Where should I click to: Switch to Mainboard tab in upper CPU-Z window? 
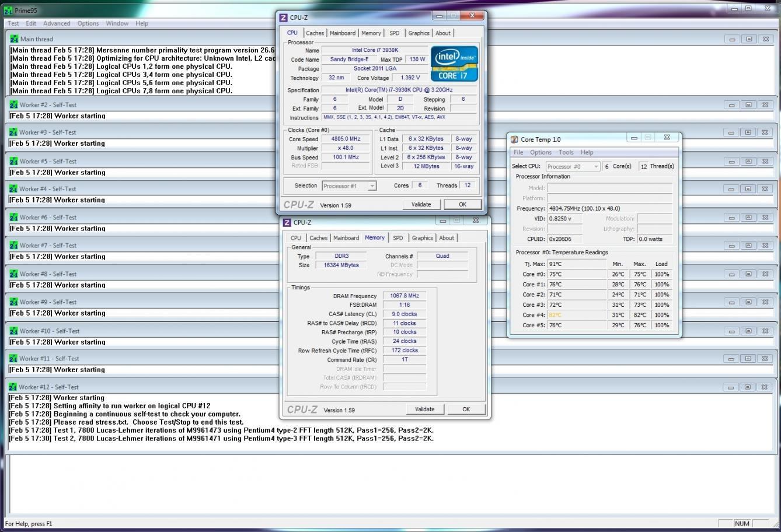click(342, 33)
